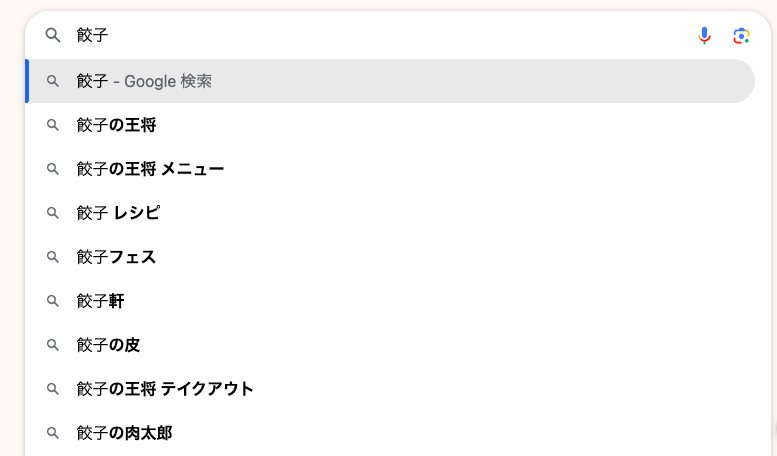Click the magnifier icon in search box
The image size is (777, 456).
point(53,35)
